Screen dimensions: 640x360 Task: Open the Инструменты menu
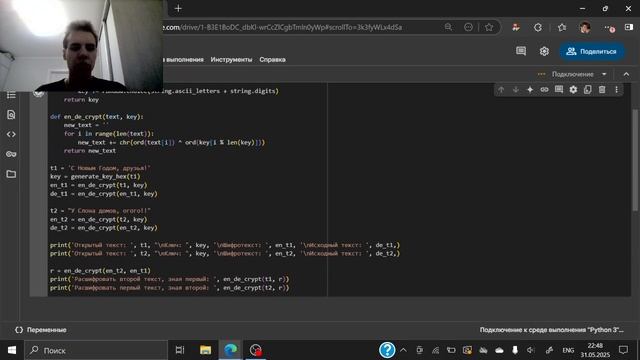[x=231, y=60]
